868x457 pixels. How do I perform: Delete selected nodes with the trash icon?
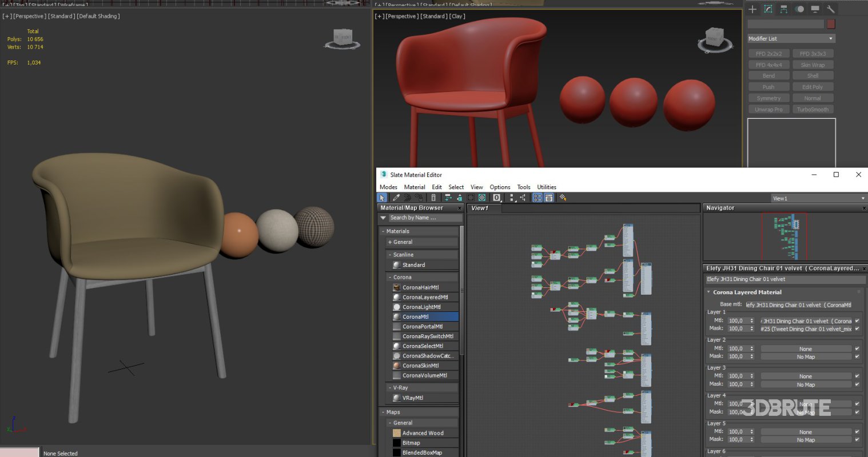point(433,197)
